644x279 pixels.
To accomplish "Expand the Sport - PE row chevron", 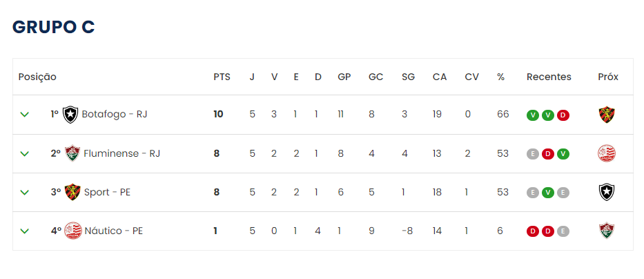I will click(25, 192).
